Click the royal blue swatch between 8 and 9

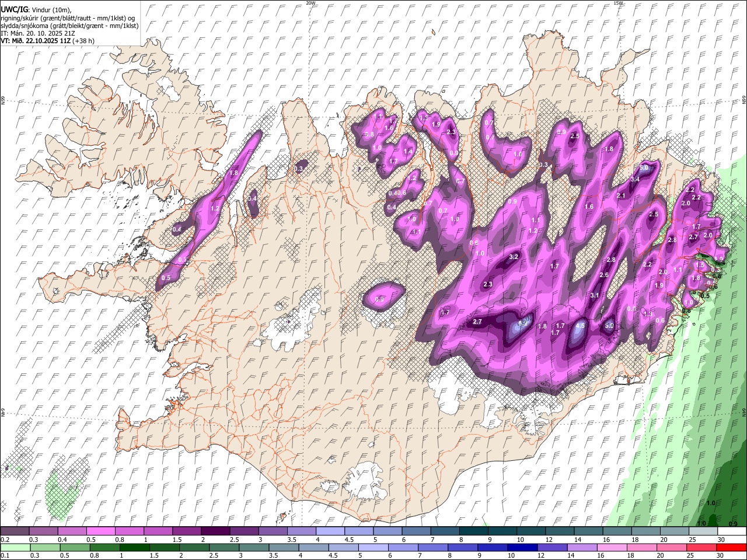[x=463, y=547]
